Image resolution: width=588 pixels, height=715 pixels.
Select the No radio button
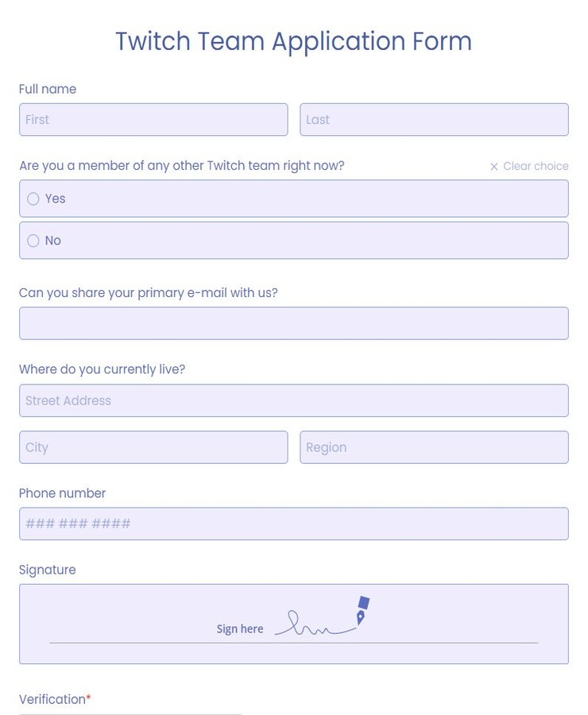(33, 241)
